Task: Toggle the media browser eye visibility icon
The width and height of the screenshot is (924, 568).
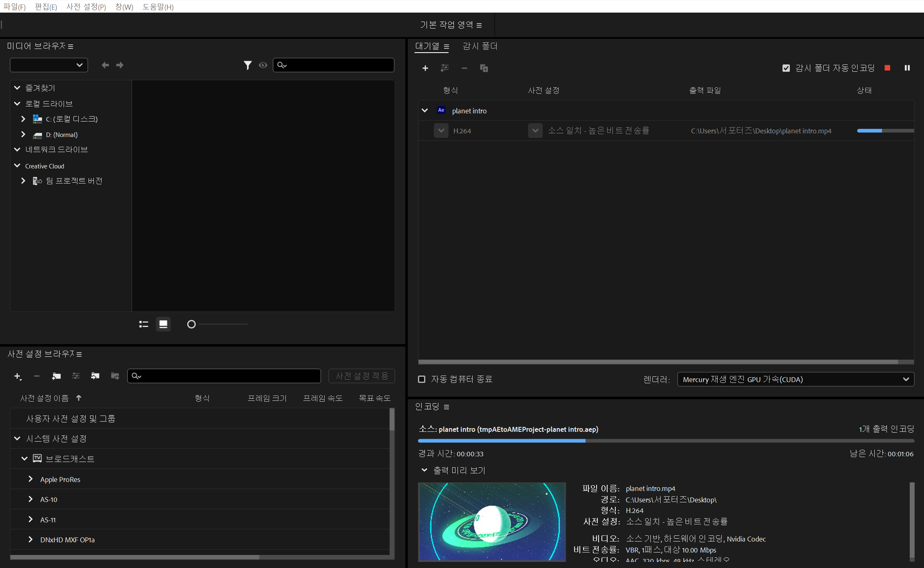Action: pos(263,65)
